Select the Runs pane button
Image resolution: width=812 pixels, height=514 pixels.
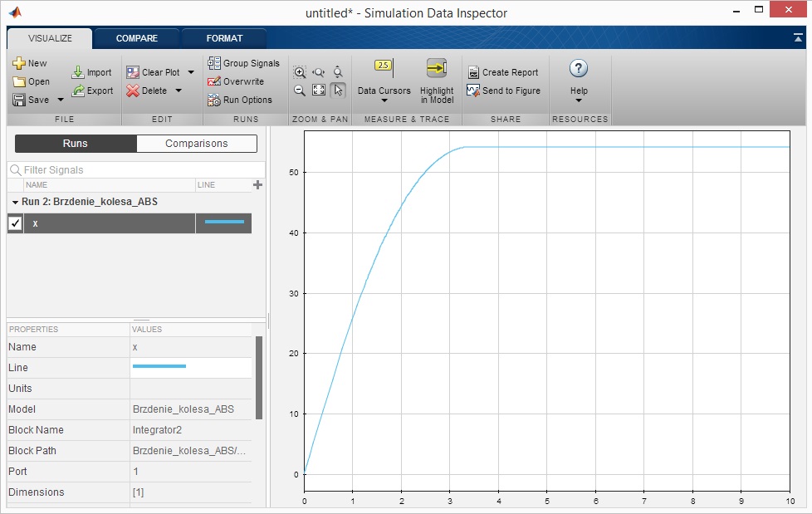76,144
